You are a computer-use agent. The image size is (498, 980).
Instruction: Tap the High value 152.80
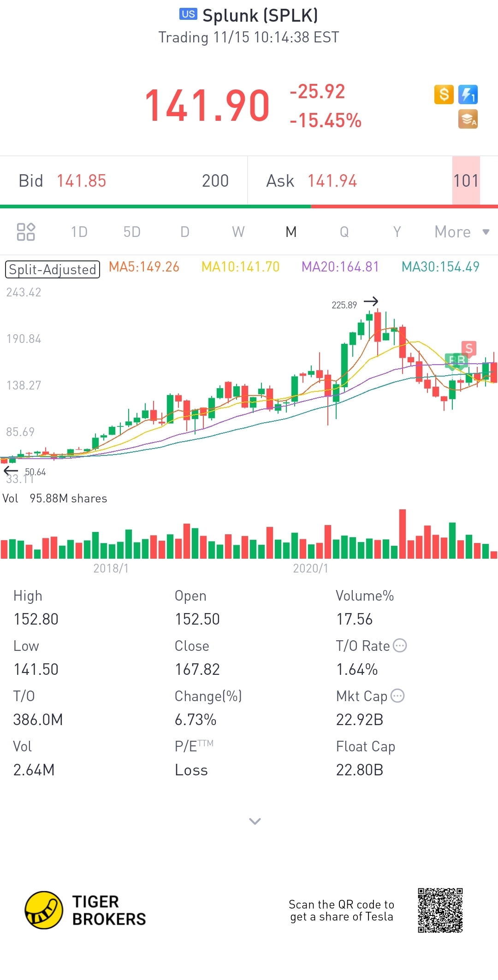click(x=36, y=619)
